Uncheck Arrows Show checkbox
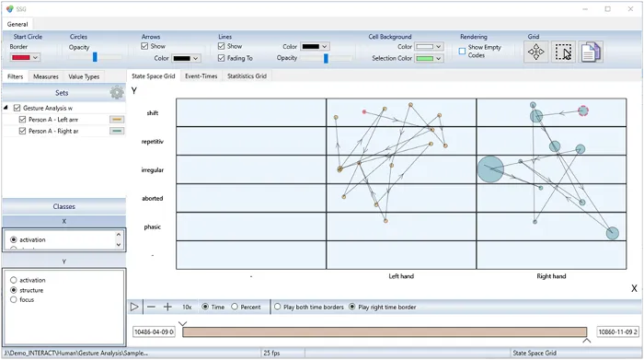The width and height of the screenshot is (644, 360). (144, 46)
